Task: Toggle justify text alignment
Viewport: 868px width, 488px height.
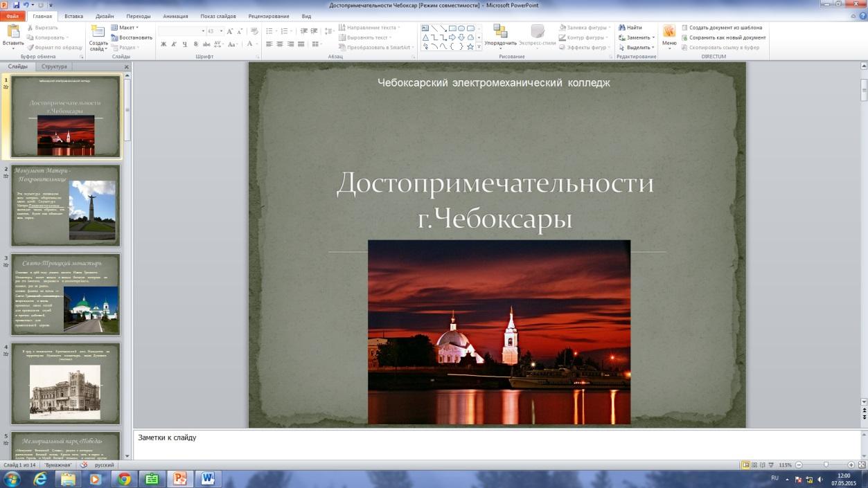Action: pos(301,44)
